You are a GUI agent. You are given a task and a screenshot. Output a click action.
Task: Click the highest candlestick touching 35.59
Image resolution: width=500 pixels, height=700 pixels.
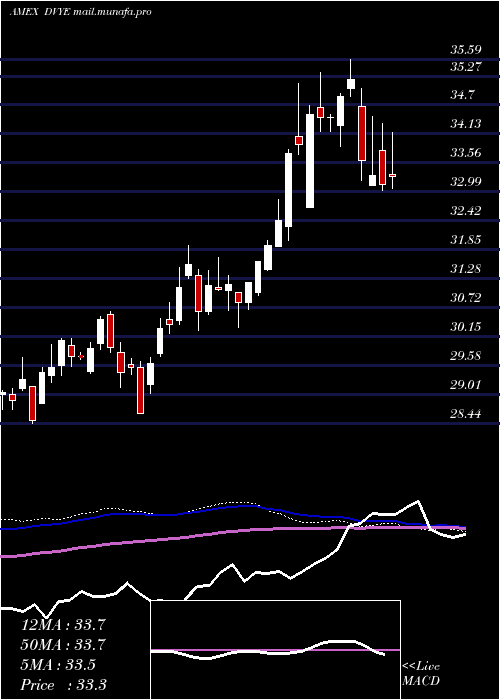tap(351, 78)
